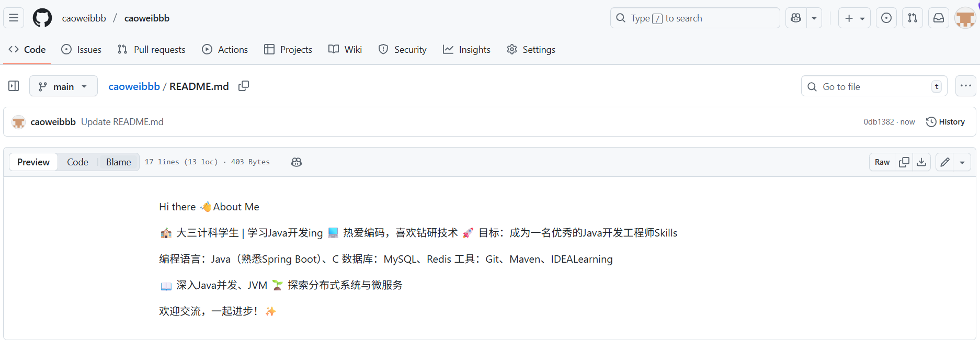Go to GitHub homepage logo

(42, 18)
